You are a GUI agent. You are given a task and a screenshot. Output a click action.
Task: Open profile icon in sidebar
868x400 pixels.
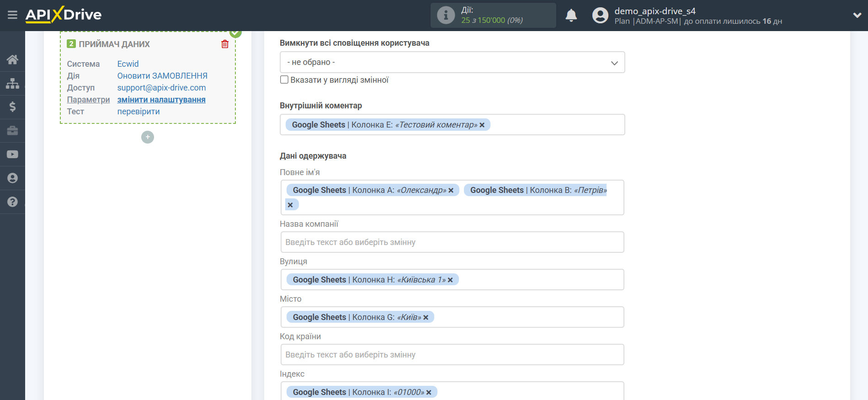click(12, 178)
